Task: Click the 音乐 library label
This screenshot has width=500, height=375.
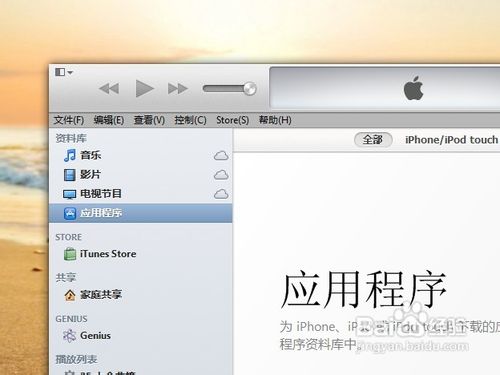Action: point(90,155)
